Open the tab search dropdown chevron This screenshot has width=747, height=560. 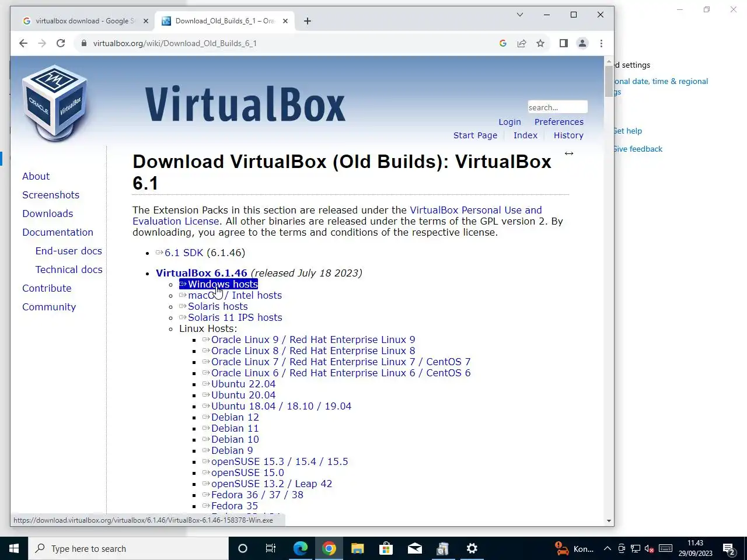519,15
